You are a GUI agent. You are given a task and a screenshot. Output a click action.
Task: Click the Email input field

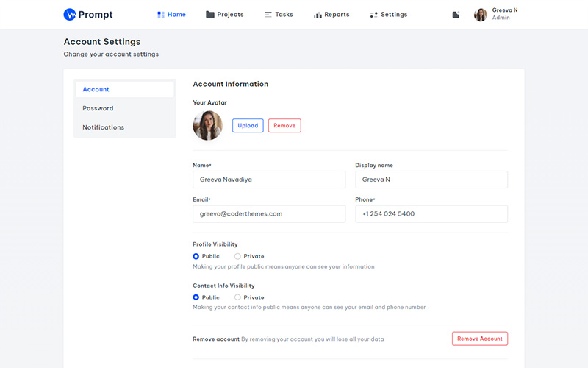pyautogui.click(x=269, y=213)
